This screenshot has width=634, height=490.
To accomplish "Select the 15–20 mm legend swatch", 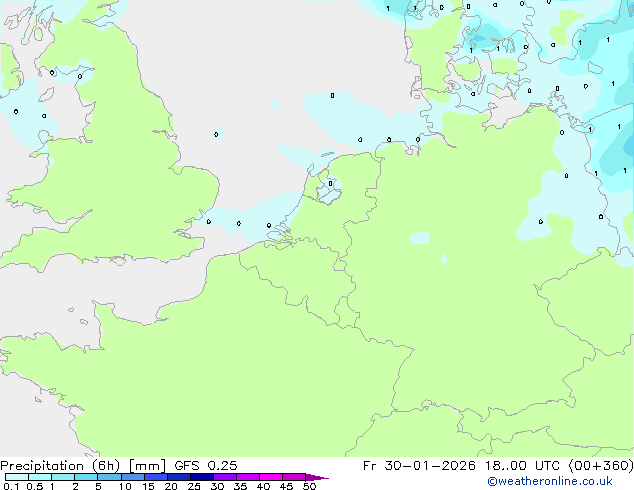I will click(156, 477).
